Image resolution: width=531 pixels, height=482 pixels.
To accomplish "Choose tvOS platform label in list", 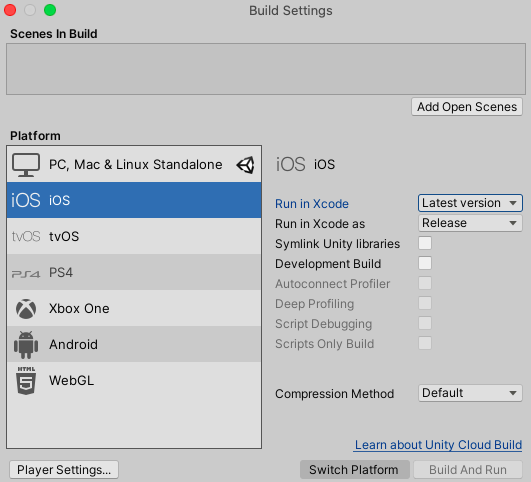I will coord(64,236).
